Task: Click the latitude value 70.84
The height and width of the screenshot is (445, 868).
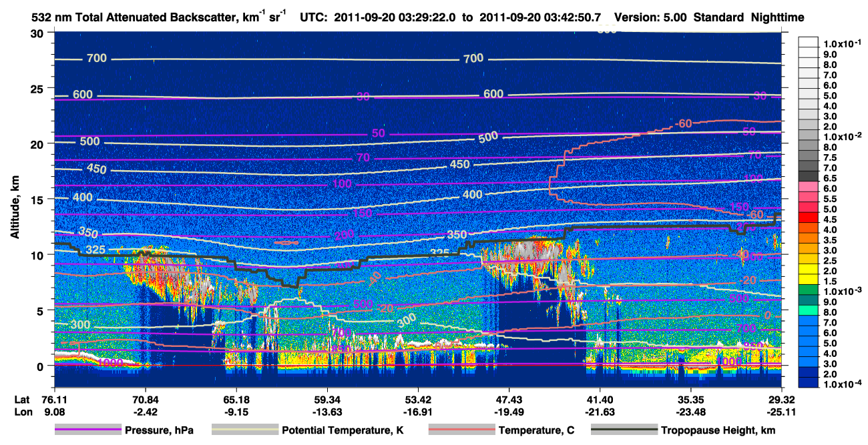Action: pyautogui.click(x=145, y=399)
